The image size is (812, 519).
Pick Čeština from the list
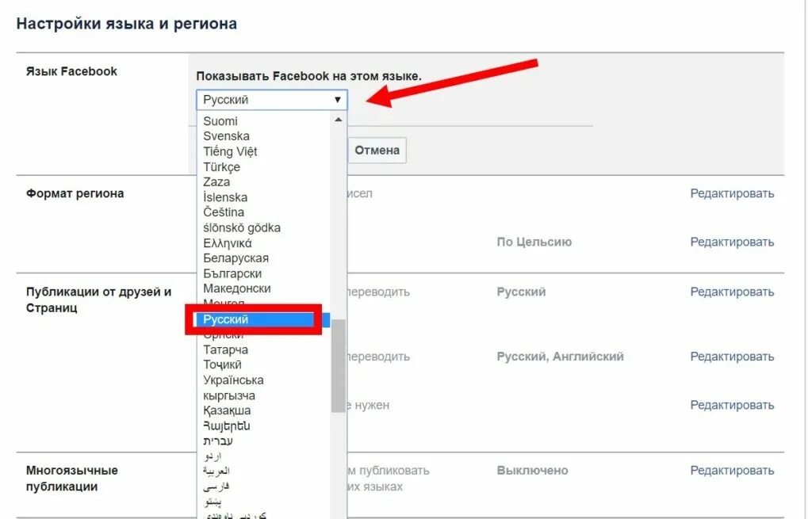pos(224,212)
